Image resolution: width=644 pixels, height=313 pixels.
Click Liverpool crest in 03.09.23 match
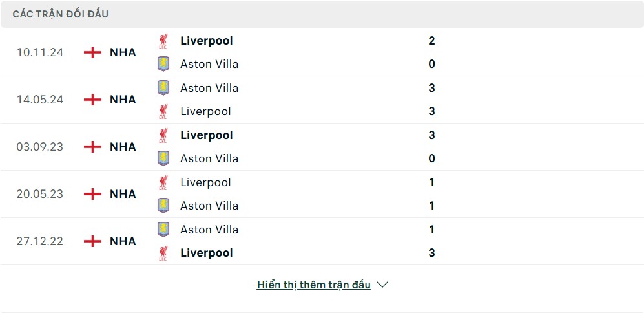(x=163, y=135)
